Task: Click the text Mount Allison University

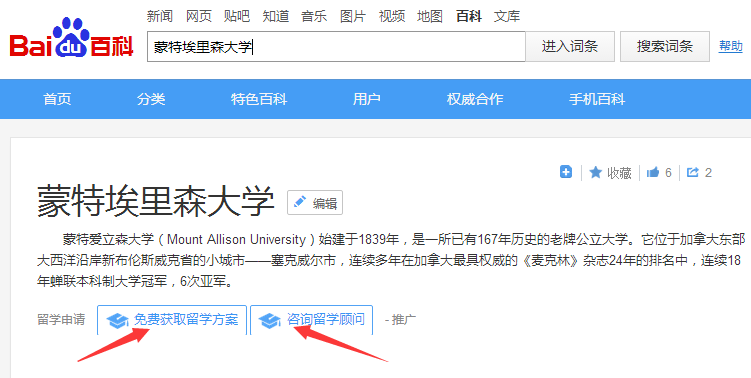Action: pos(236,239)
